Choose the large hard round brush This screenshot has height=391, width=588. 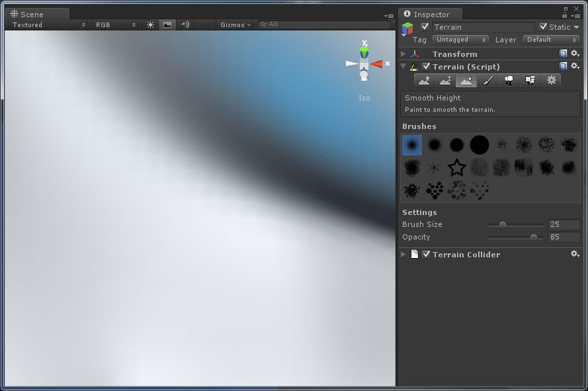coord(480,145)
